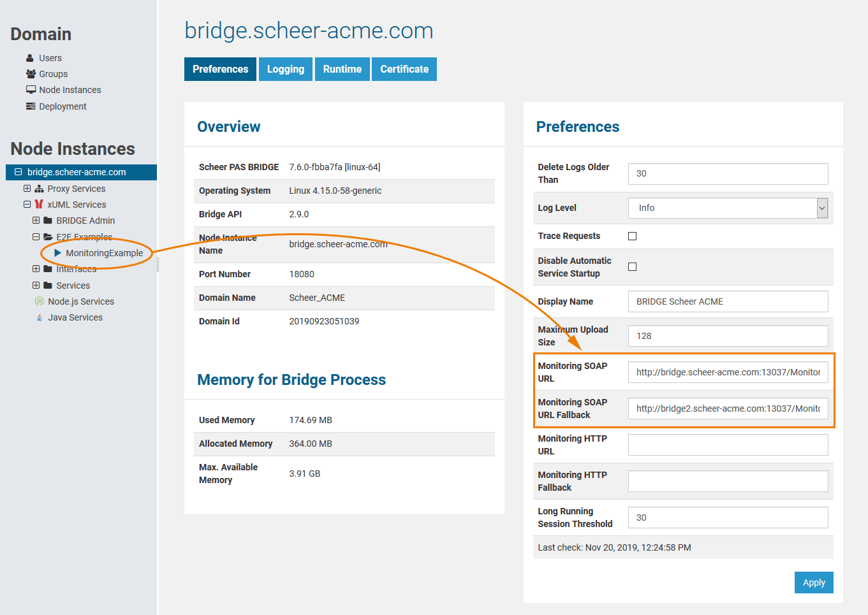This screenshot has height=615, width=868.
Task: Open the Certificate tab
Action: [x=404, y=69]
